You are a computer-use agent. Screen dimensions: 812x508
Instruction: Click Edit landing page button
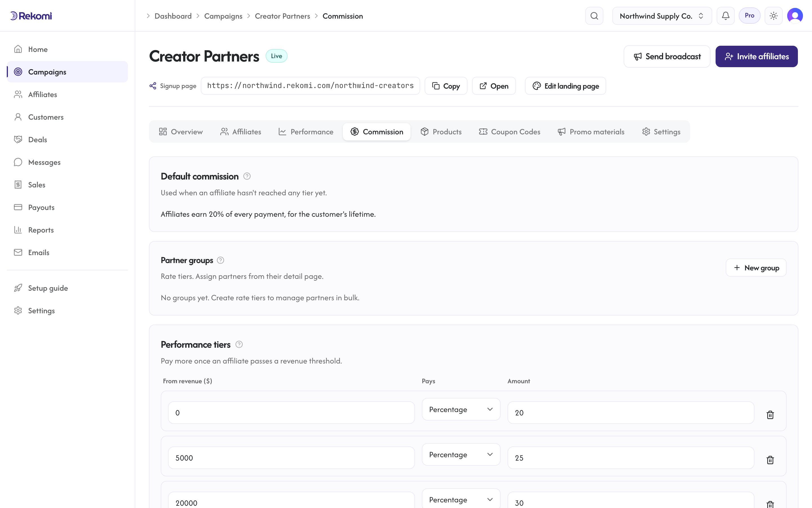tap(565, 86)
